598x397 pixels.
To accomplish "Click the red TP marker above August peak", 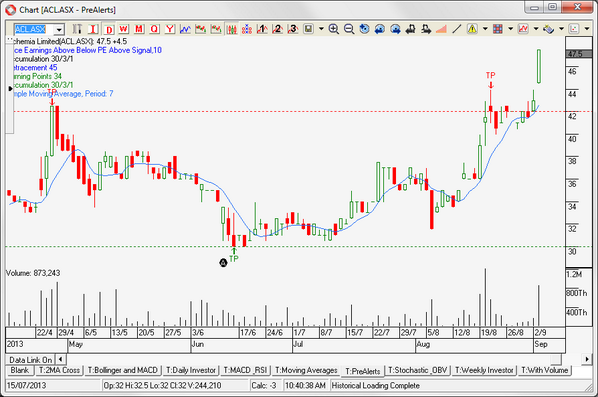I will click(x=490, y=76).
